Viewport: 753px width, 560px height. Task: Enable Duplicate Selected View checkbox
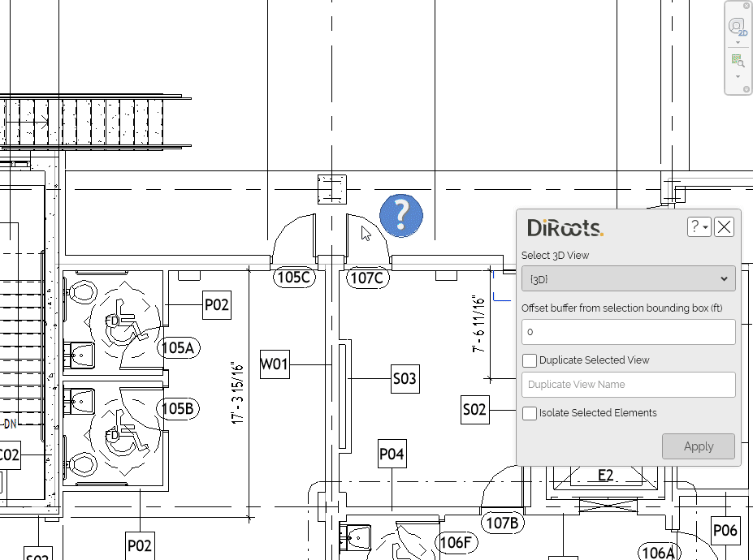(530, 360)
